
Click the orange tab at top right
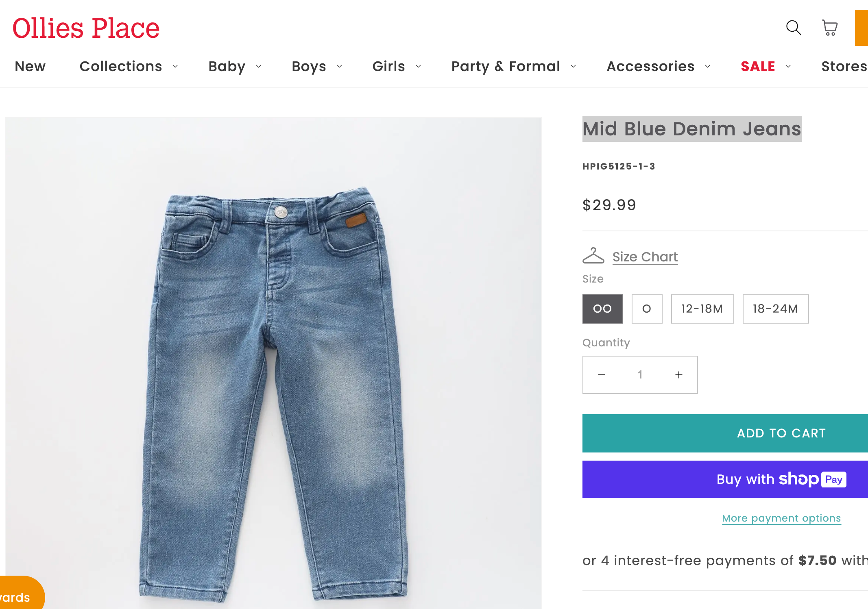click(x=861, y=28)
